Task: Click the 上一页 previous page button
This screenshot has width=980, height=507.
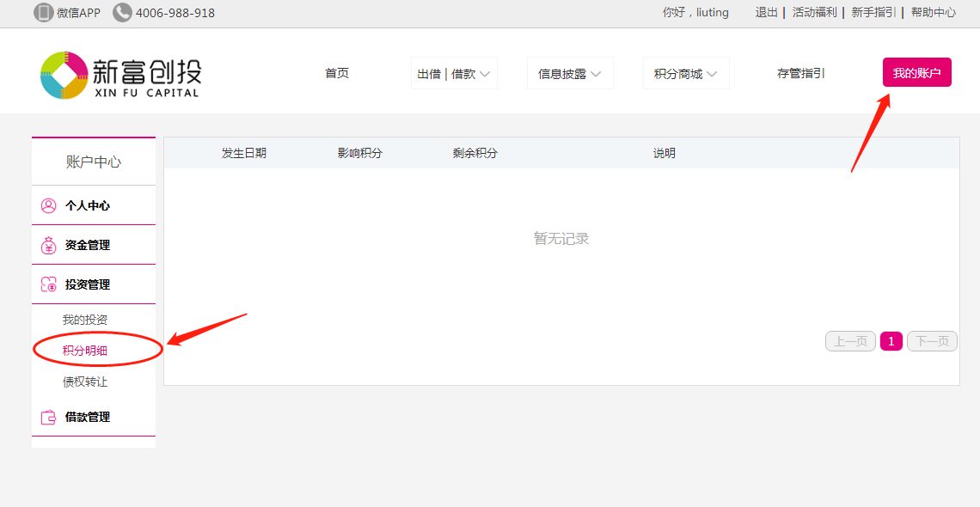Action: point(851,341)
